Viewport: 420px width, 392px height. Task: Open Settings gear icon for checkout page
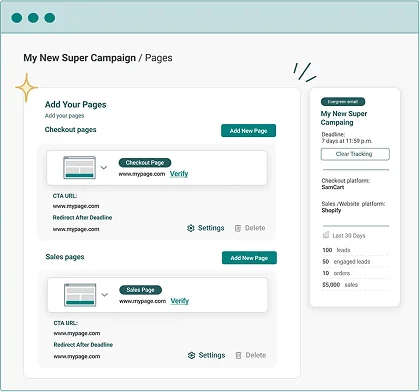[x=191, y=228]
